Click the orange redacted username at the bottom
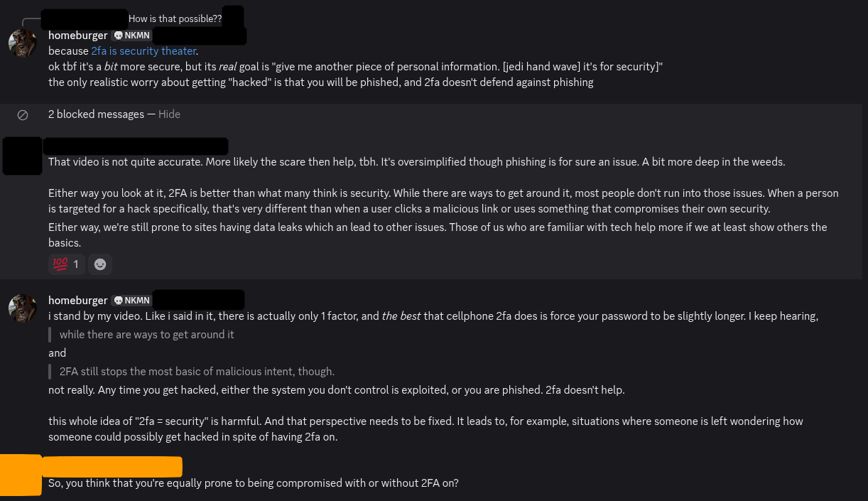The width and height of the screenshot is (868, 501). click(x=112, y=467)
